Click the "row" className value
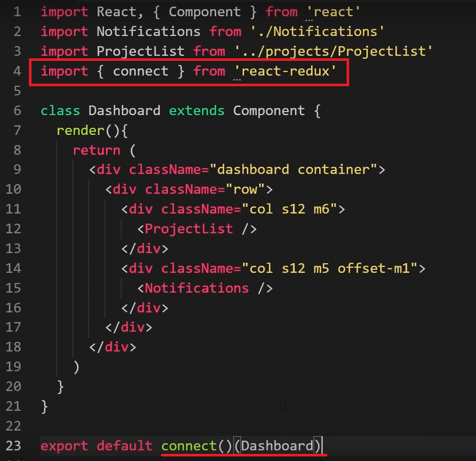The width and height of the screenshot is (476, 461). [249, 189]
